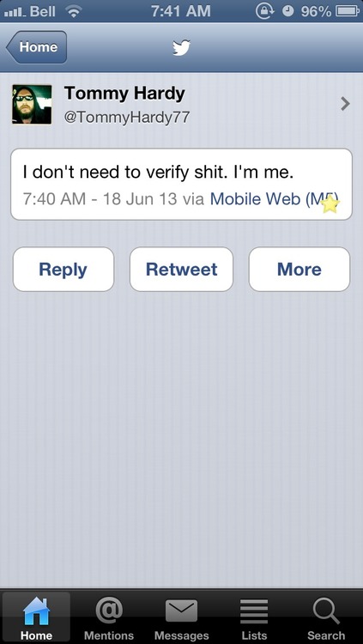Viewport: 363px width, 644px height.
Task: Open the Messages envelope icon
Action: pyautogui.click(x=181, y=611)
